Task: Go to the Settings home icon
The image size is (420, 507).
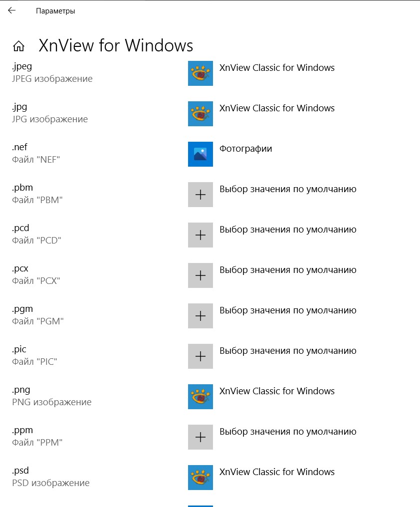Action: pos(18,46)
